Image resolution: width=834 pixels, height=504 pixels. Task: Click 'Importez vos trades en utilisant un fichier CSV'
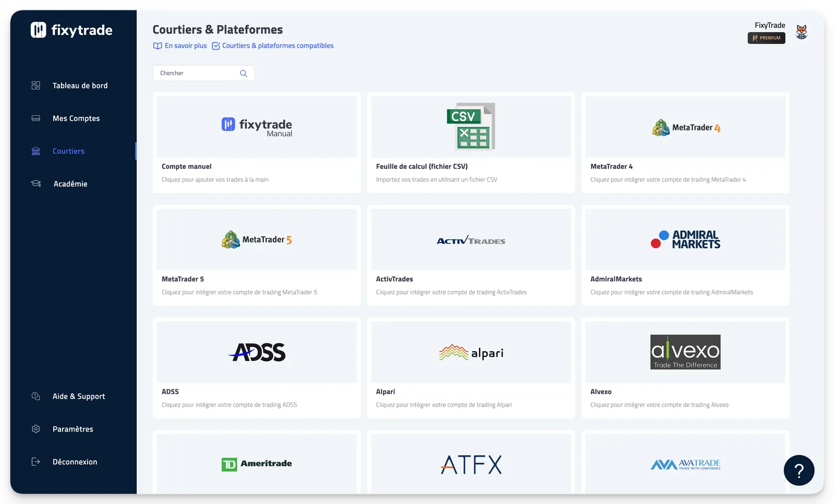coord(437,180)
